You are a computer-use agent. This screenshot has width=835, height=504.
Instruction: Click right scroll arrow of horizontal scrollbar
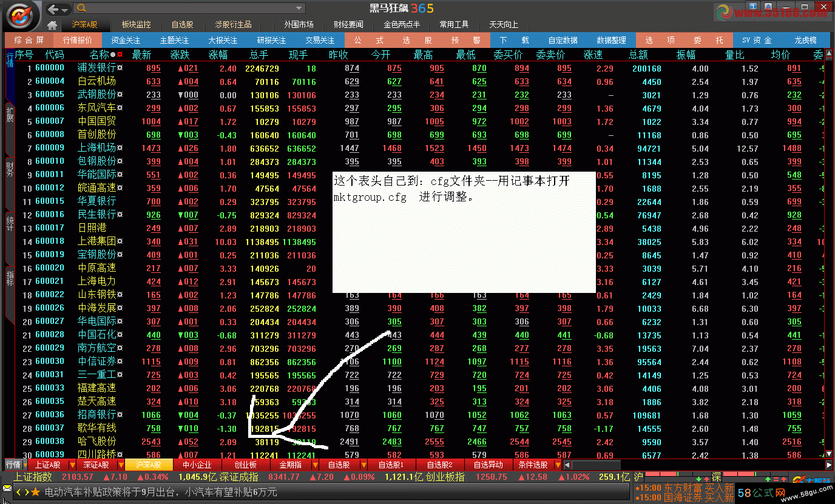coord(828,465)
